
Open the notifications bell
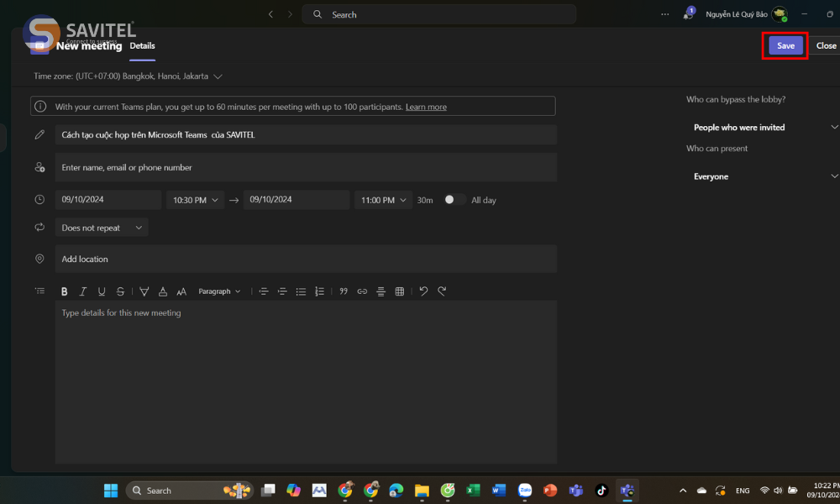689,14
